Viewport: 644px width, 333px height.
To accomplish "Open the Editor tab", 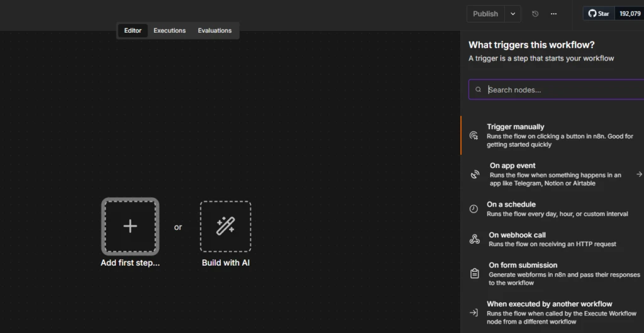I will pos(133,30).
